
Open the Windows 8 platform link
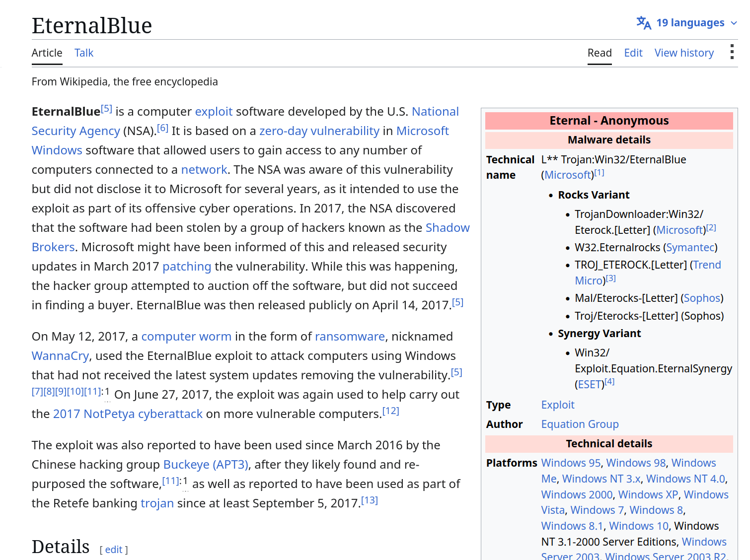(x=657, y=510)
